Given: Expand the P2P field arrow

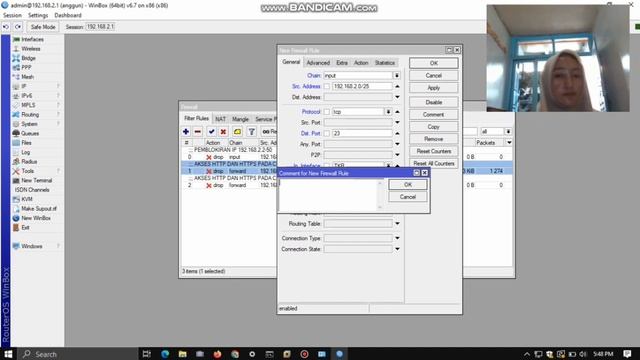Looking at the screenshot, I should coord(397,155).
